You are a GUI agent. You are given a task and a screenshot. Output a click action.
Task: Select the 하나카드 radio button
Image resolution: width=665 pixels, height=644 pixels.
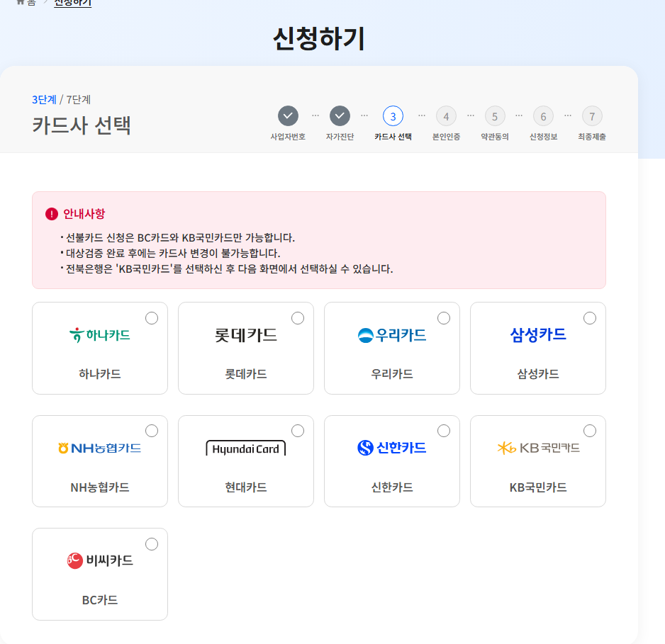click(152, 318)
